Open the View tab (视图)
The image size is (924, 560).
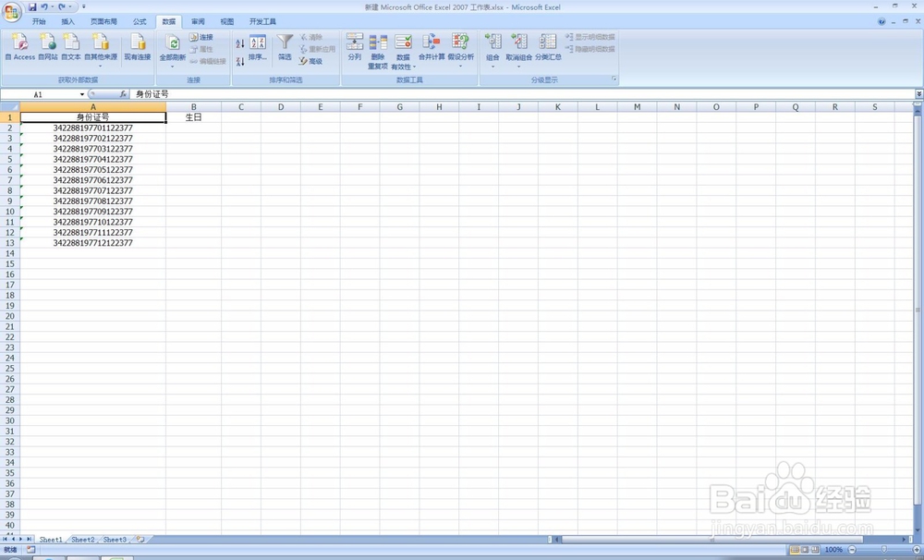[x=227, y=22]
